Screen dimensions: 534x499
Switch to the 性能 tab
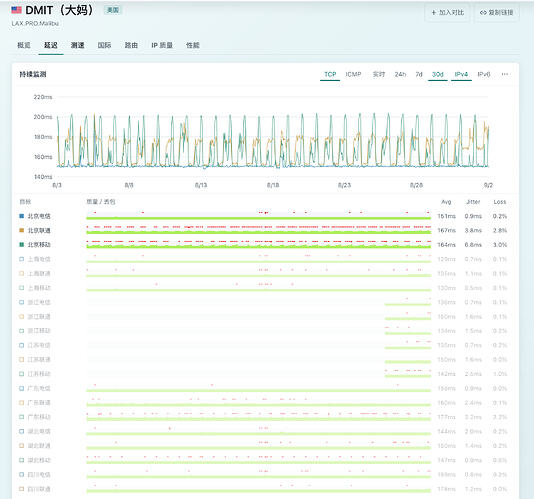point(193,45)
